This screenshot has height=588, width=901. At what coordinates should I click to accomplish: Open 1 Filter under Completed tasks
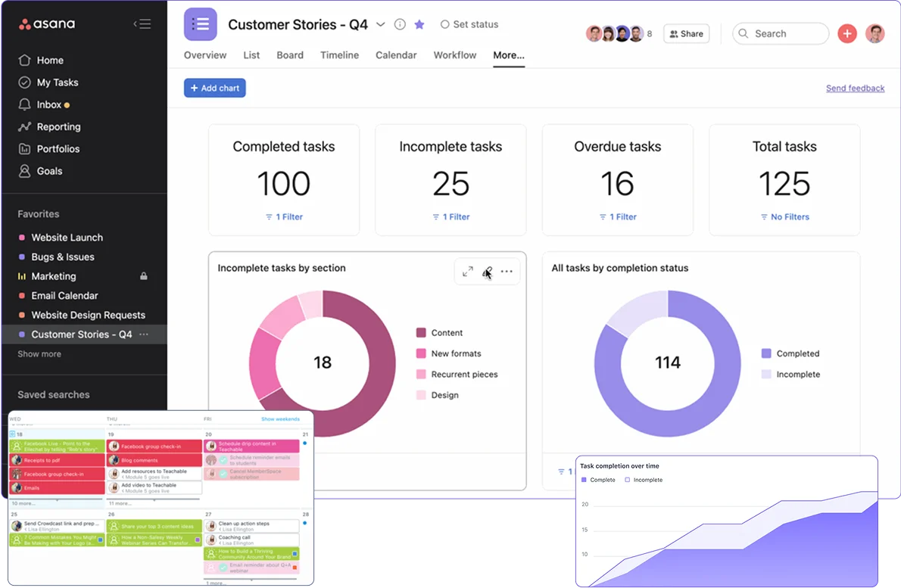pos(284,216)
